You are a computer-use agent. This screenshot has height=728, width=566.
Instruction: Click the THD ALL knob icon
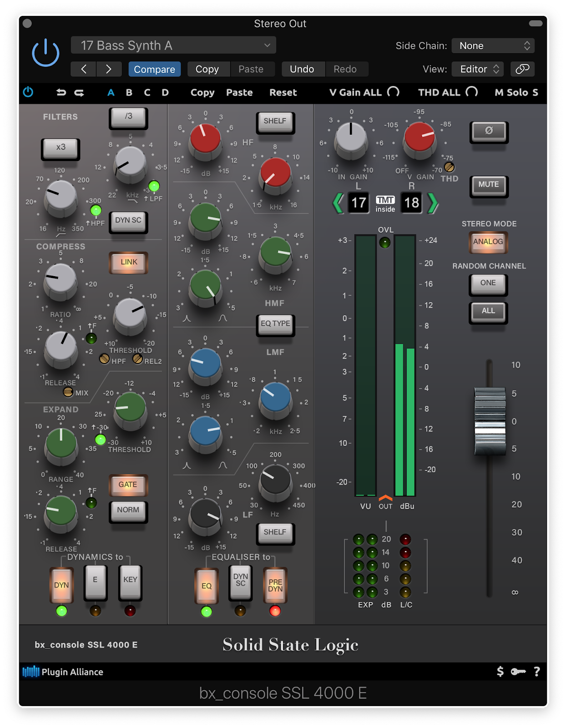click(472, 92)
